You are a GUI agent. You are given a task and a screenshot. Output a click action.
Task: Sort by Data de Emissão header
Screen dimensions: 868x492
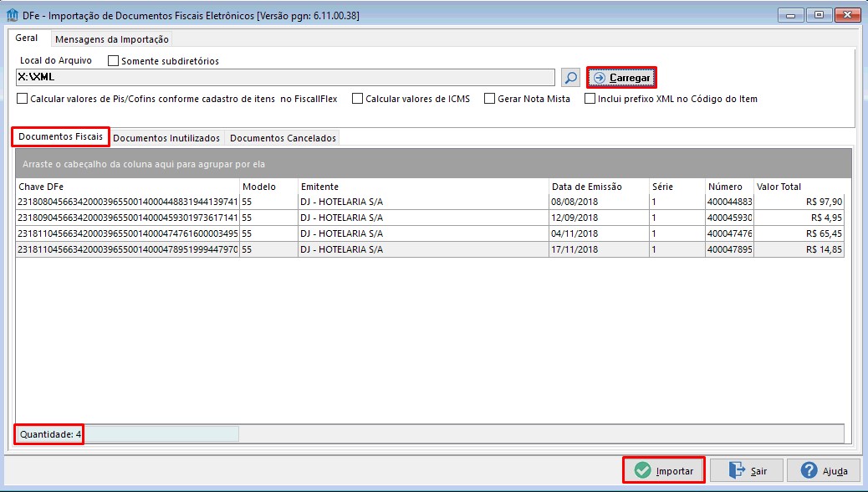(599, 186)
